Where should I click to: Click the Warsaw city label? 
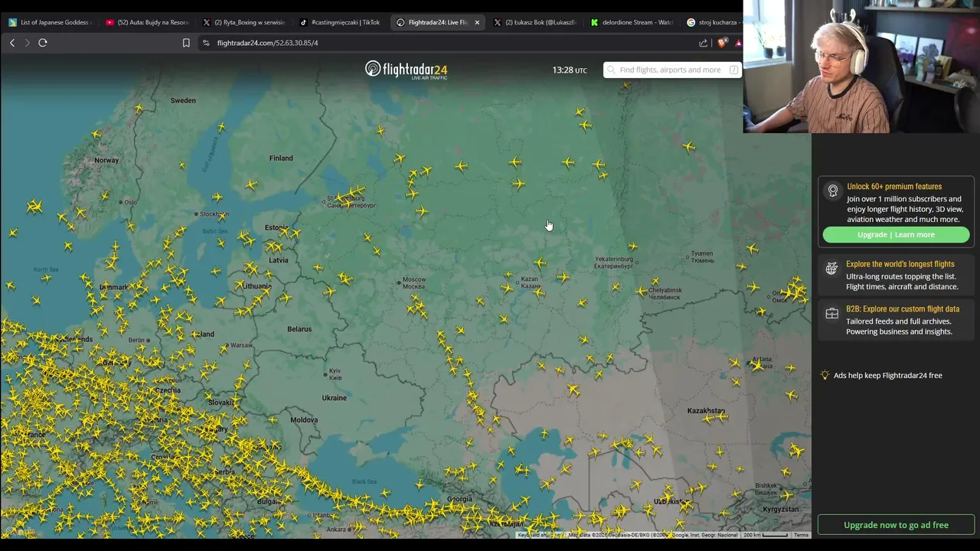[x=241, y=345]
